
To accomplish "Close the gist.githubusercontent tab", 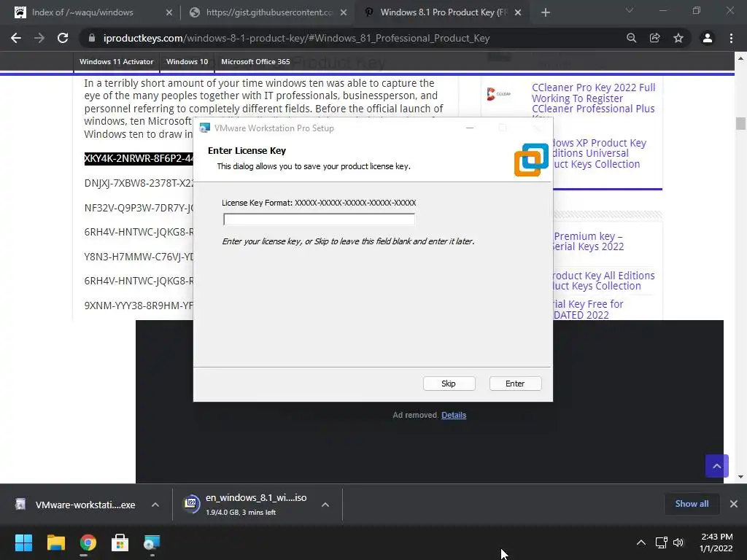I will [344, 12].
